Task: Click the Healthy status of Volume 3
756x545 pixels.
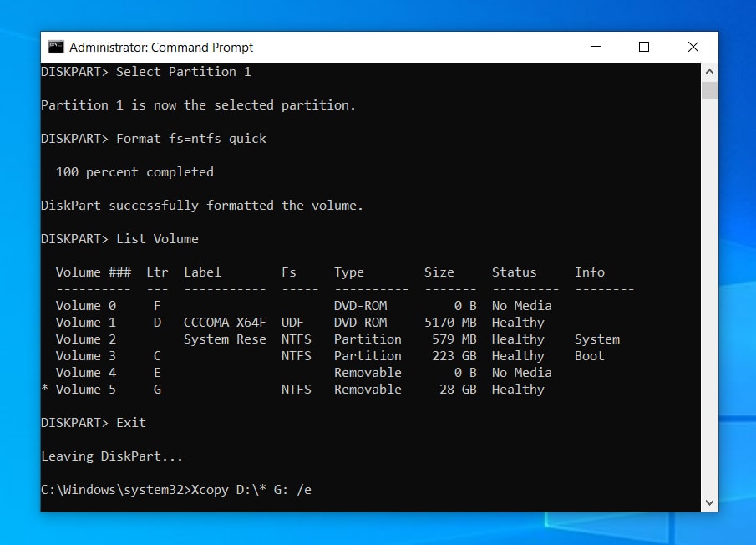Action: (x=517, y=355)
